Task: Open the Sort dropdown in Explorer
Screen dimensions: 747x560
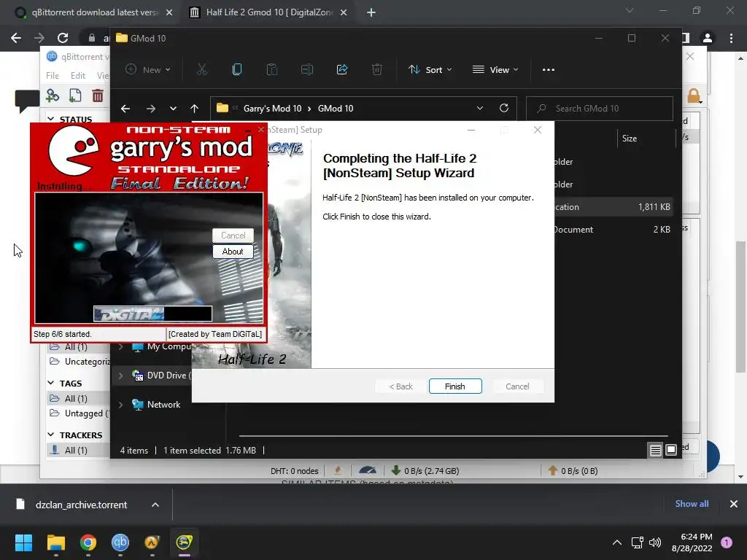Action: click(430, 69)
